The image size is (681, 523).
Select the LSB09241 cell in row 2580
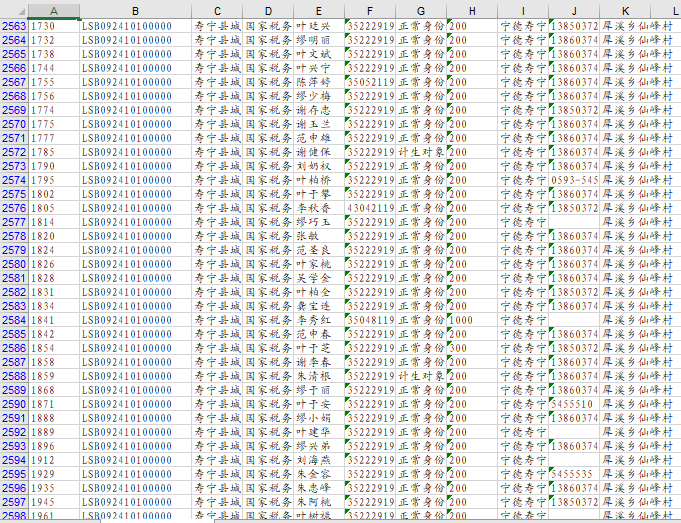tap(136, 264)
